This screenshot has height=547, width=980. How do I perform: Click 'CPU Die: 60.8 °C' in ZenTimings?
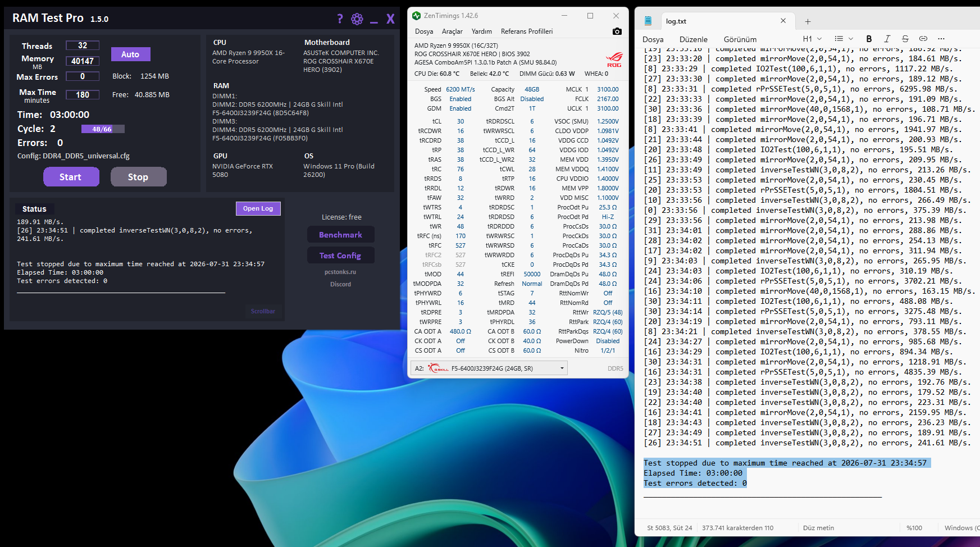point(437,74)
